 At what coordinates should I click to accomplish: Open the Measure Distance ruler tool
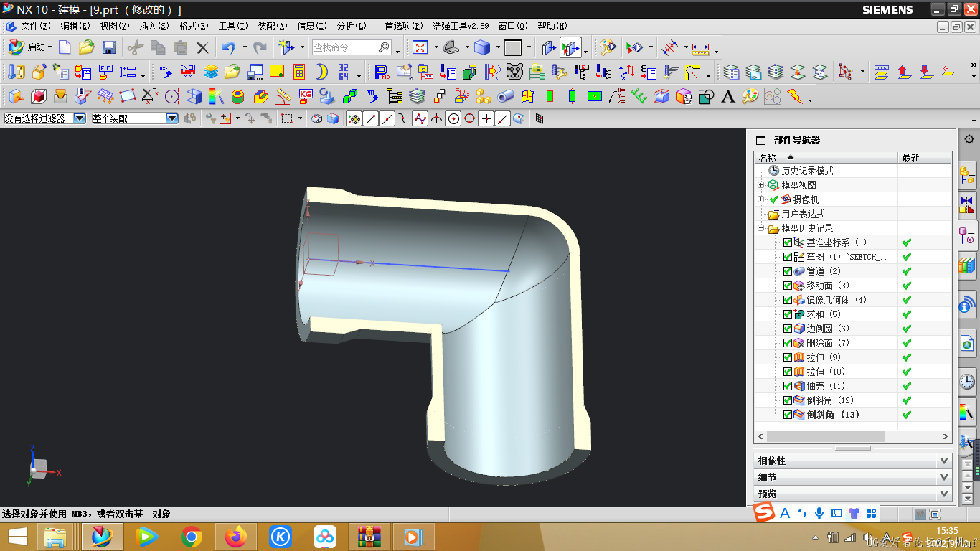[x=701, y=48]
